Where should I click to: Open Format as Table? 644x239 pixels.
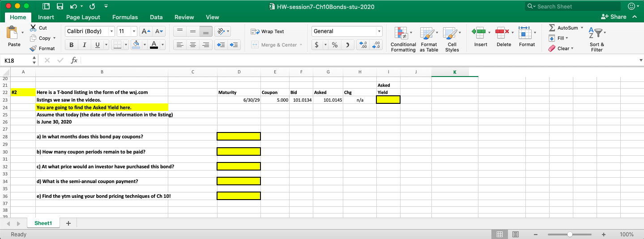[429, 39]
